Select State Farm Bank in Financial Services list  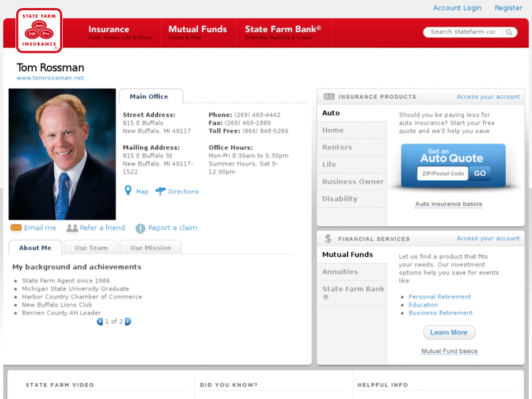[352, 293]
